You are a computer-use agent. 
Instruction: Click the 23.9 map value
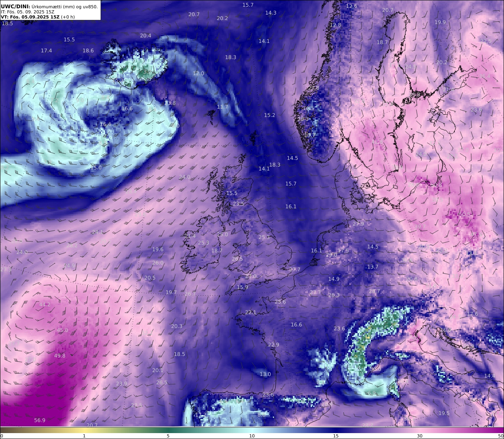click(x=122, y=383)
